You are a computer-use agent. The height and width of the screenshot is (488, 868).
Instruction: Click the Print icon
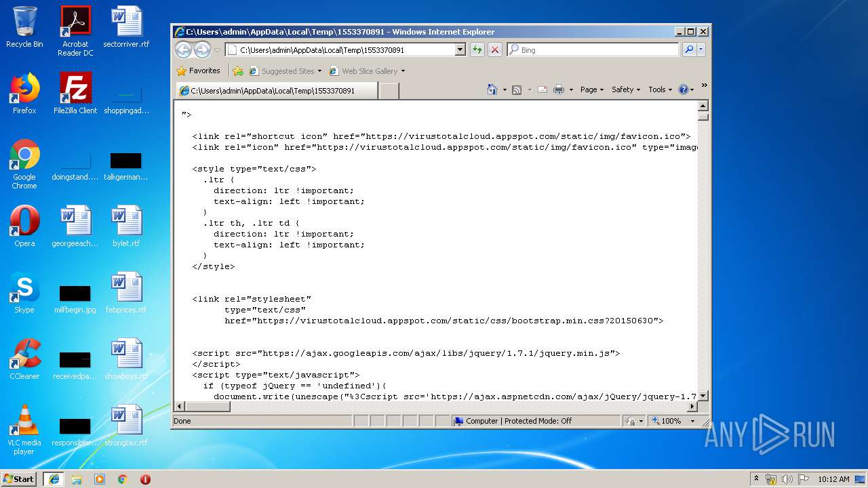tap(559, 89)
